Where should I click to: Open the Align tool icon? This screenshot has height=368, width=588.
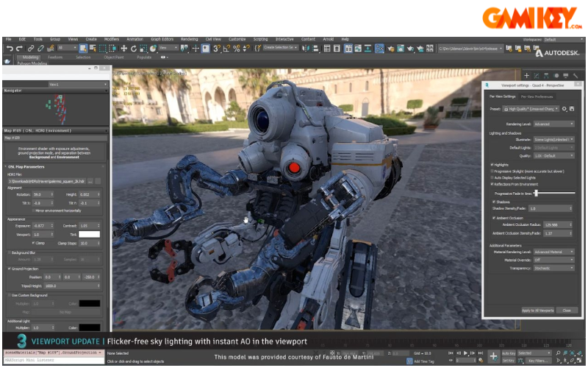coord(316,49)
